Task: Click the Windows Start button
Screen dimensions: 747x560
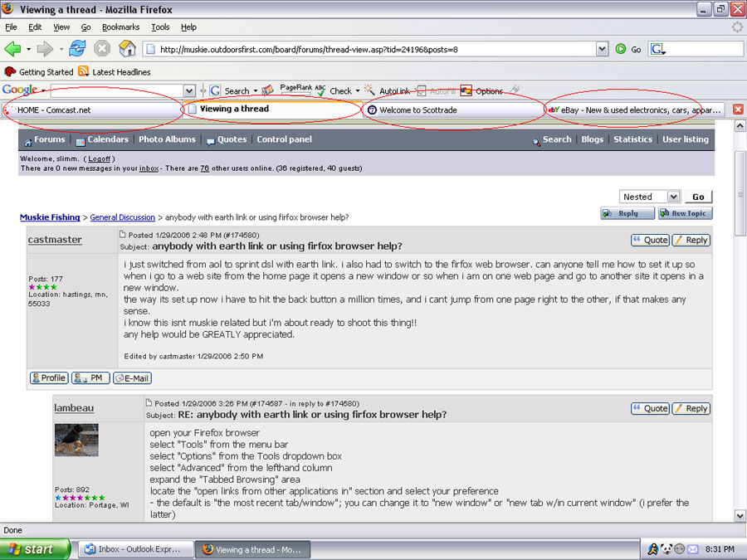Action: pyautogui.click(x=31, y=549)
